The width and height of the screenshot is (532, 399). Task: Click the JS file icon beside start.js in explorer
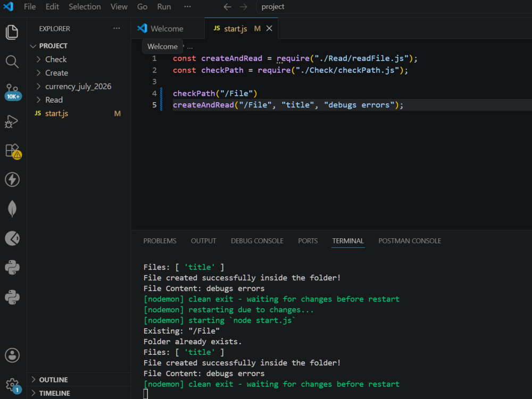38,113
